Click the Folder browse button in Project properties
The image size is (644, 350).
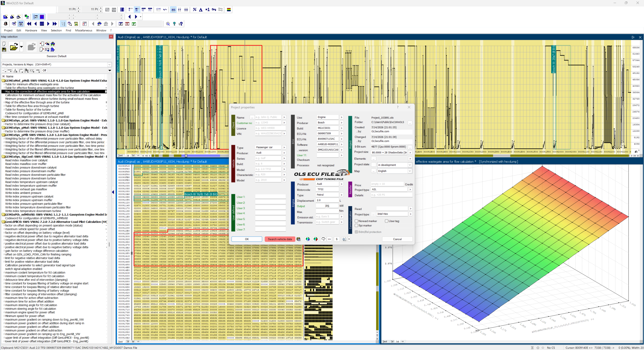click(x=410, y=123)
